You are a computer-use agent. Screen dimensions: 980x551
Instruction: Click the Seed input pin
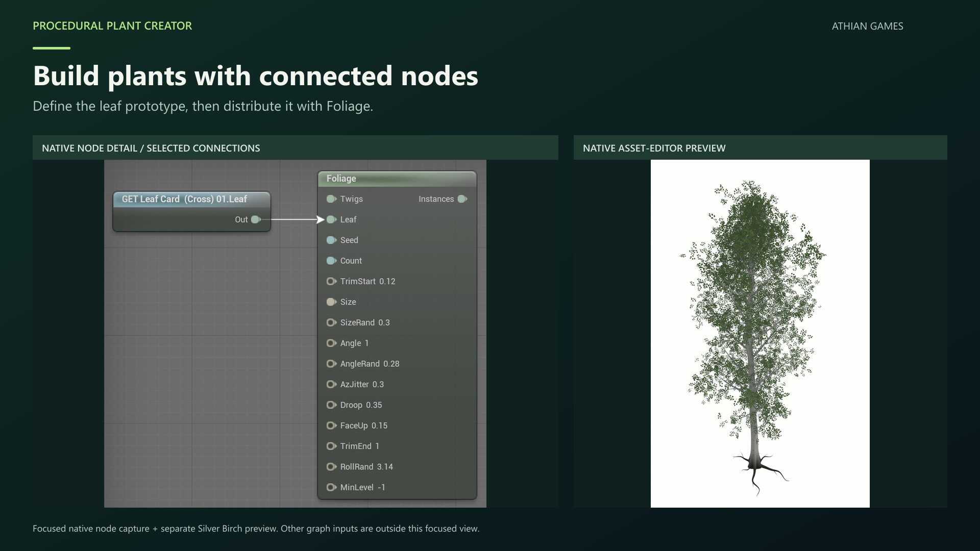pos(331,240)
